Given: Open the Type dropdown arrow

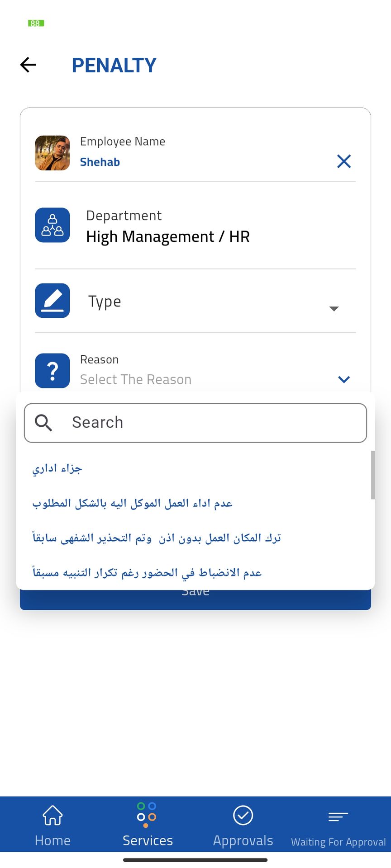Looking at the screenshot, I should 334,308.
